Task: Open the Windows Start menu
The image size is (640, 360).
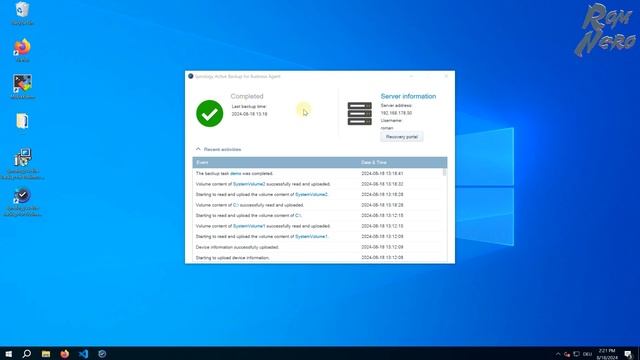Action: point(8,353)
